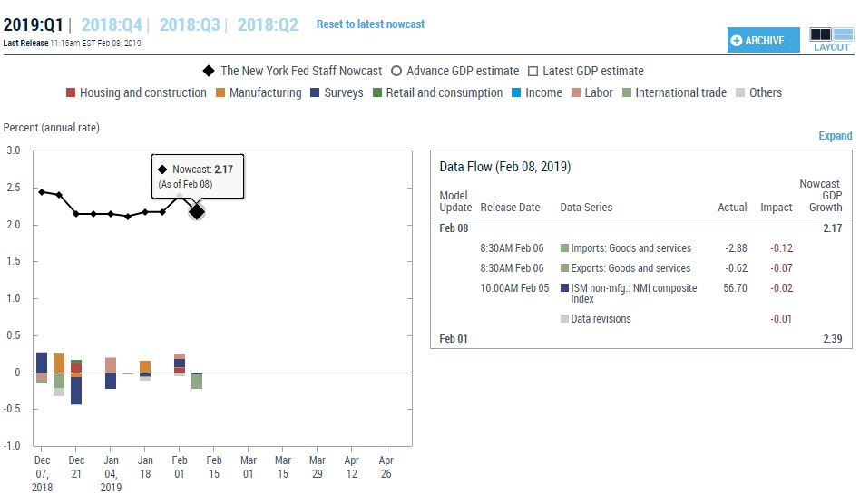Click the black diamond Nowcast legend marker
The width and height of the screenshot is (860, 504).
[208, 71]
